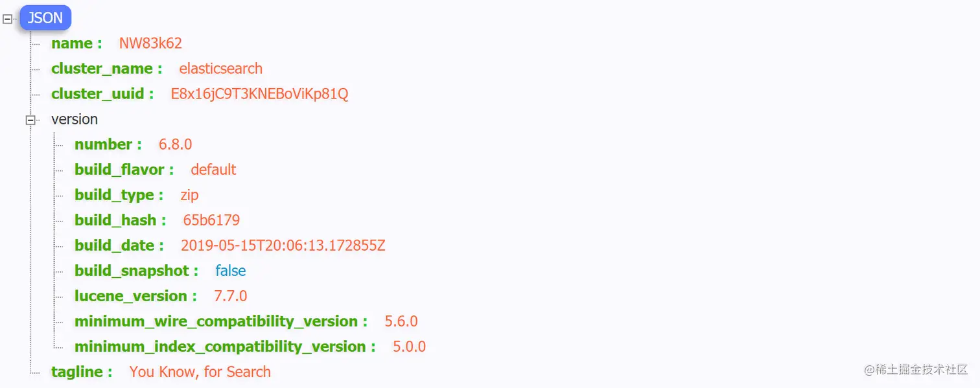Click the build_date timestamp value
The width and height of the screenshot is (980, 388).
(283, 245)
